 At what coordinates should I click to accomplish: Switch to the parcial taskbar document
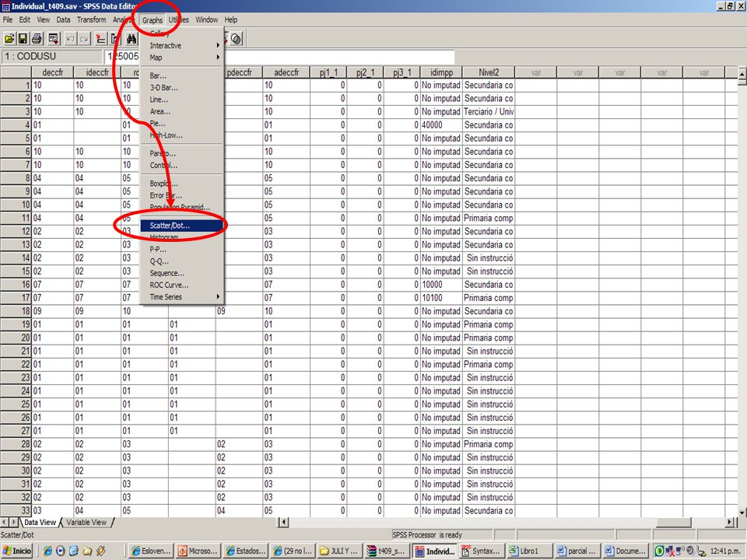pyautogui.click(x=576, y=551)
